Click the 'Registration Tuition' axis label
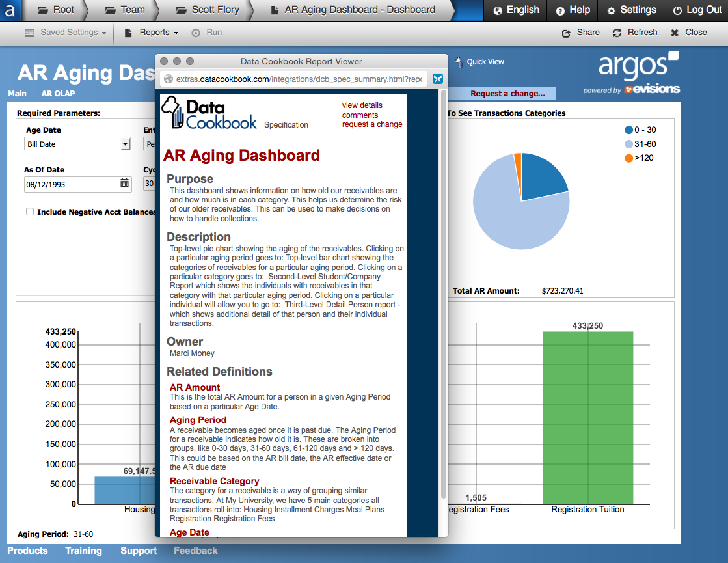Image resolution: width=728 pixels, height=563 pixels. 587,510
